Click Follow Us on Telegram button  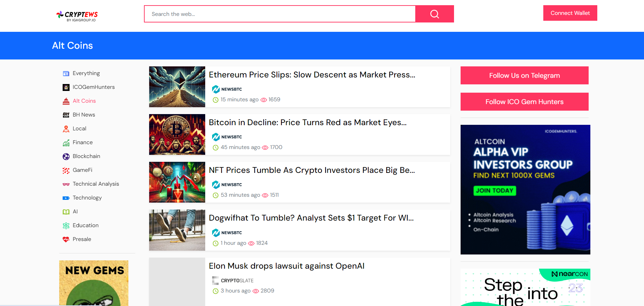click(524, 75)
